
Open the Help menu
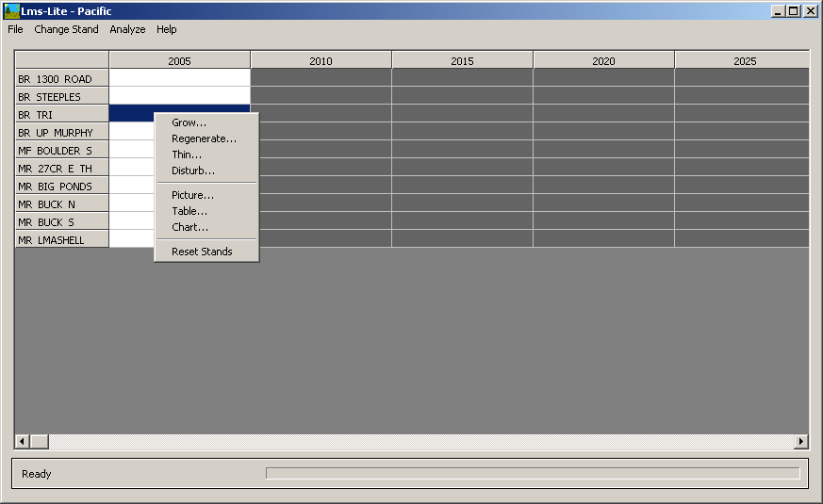167,29
